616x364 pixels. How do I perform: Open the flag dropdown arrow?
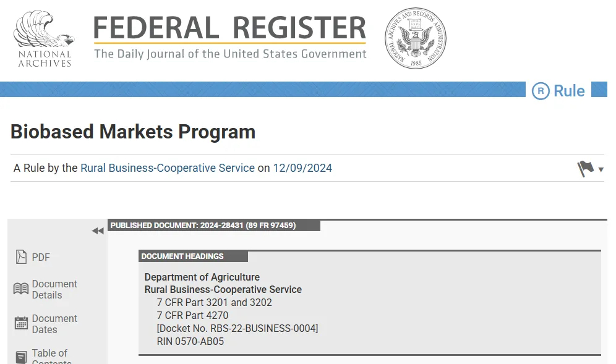(x=601, y=169)
